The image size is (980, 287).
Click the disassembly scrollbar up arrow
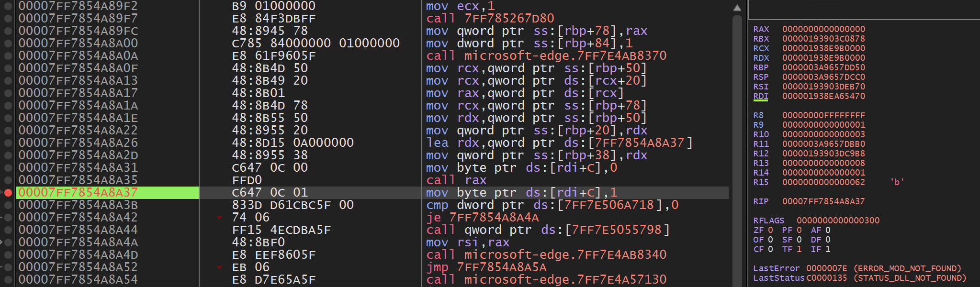[737, 8]
